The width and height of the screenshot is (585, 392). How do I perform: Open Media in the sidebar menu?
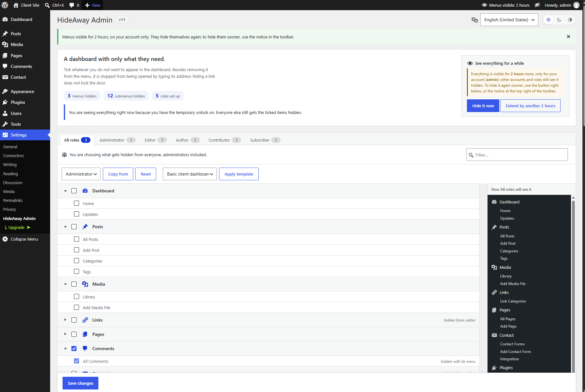tap(25, 44)
